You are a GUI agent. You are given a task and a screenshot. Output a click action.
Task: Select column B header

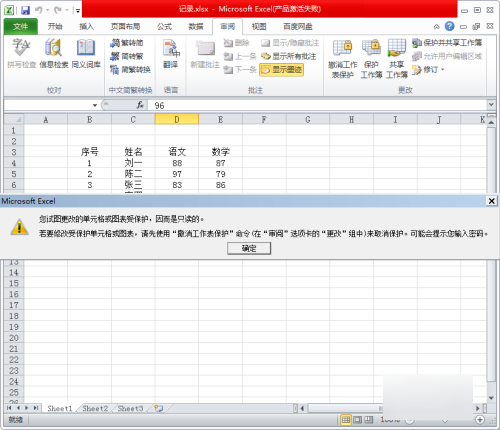tap(89, 119)
